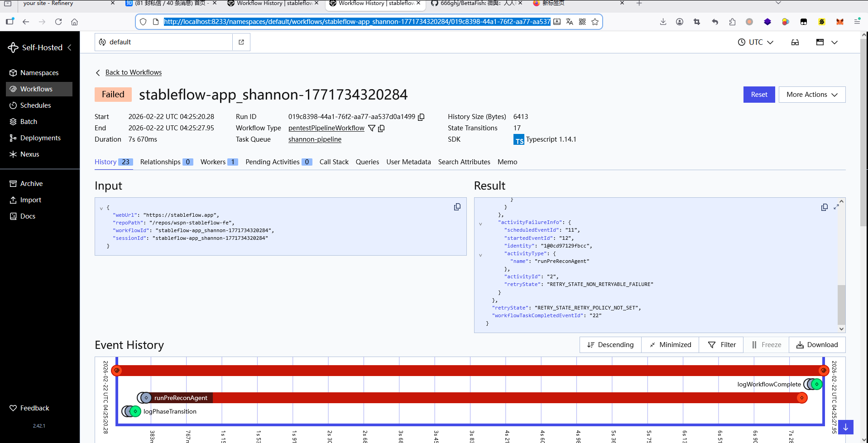Toggle Freeze on event history

coord(766,345)
